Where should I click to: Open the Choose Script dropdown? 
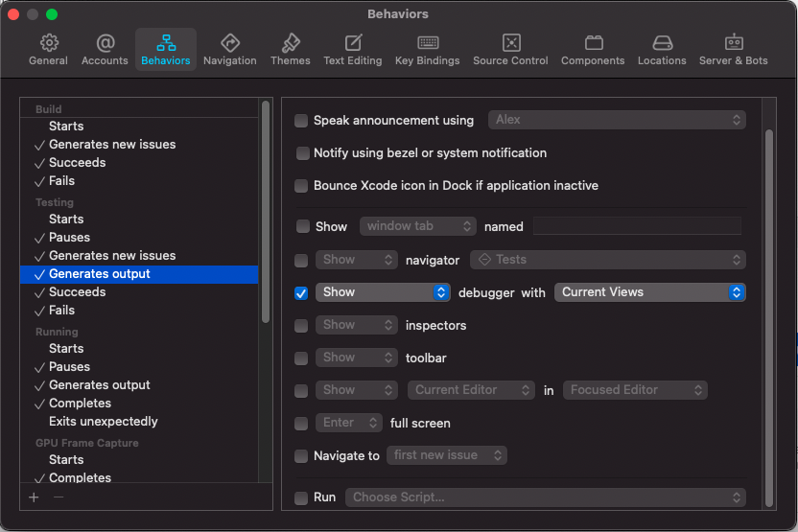coord(546,497)
